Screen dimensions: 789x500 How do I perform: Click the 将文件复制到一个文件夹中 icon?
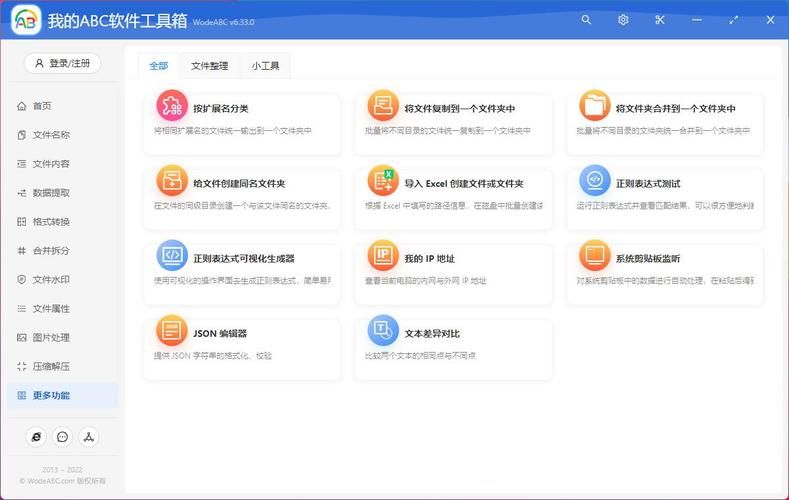(383, 105)
